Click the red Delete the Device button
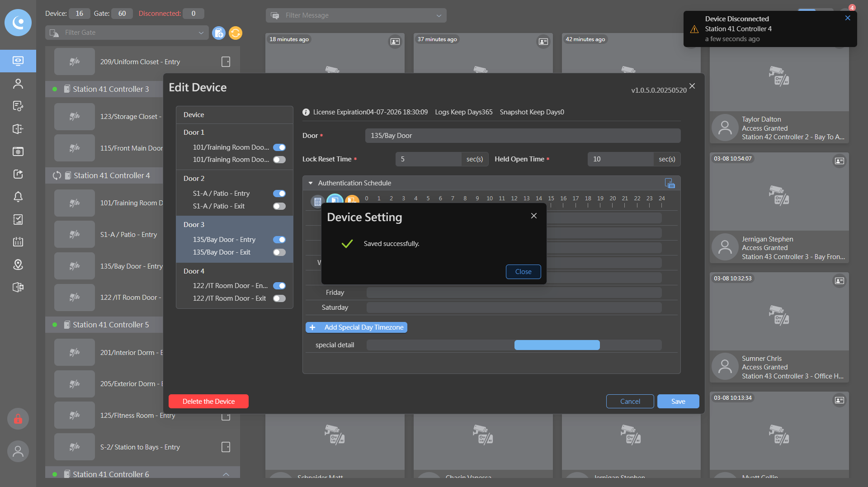 point(208,402)
